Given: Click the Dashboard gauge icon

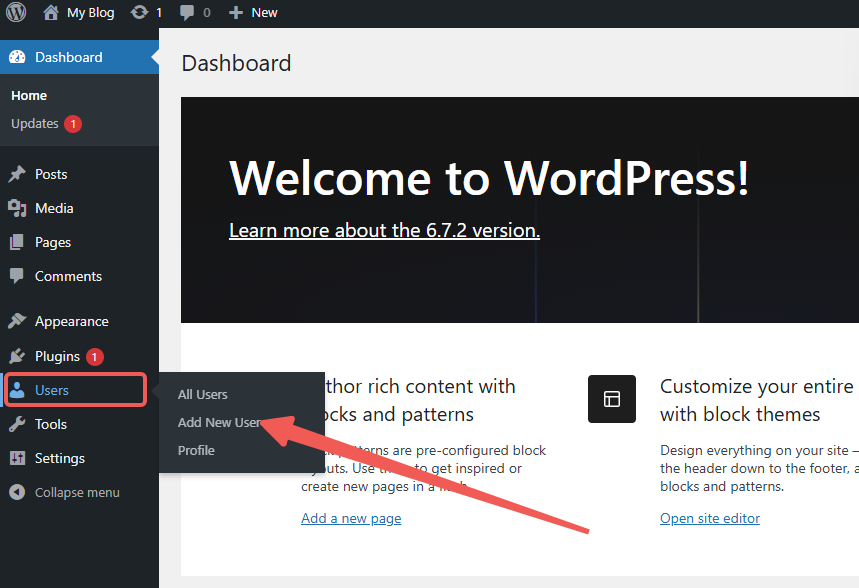Looking at the screenshot, I should pyautogui.click(x=17, y=57).
